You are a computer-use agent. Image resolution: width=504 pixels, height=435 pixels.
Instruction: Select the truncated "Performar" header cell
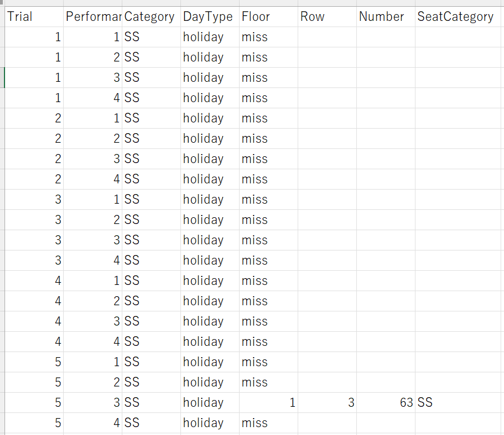(93, 17)
